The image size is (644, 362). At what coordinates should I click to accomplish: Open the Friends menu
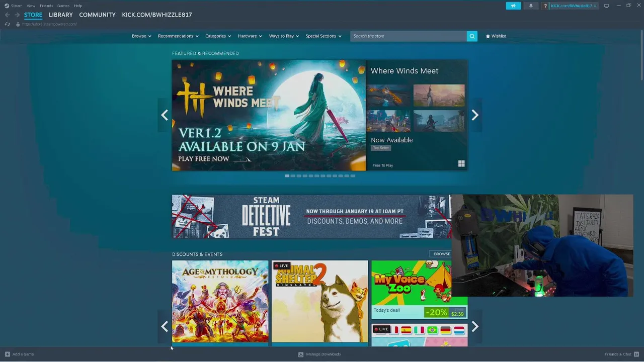coord(46,6)
